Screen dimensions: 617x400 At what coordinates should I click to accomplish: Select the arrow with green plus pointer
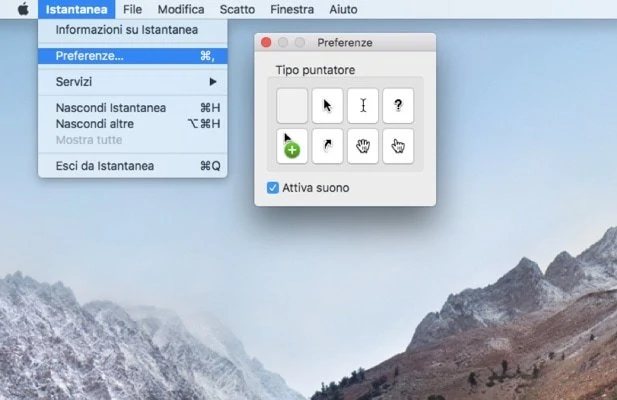pyautogui.click(x=292, y=146)
